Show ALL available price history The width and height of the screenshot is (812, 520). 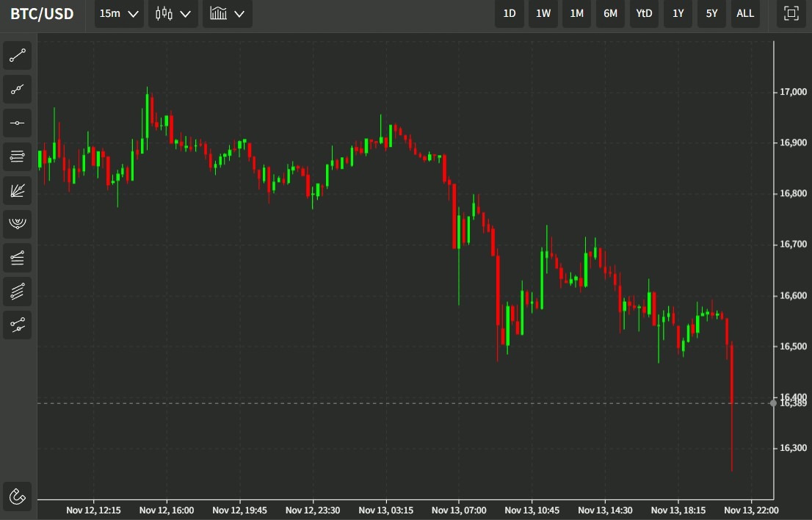[745, 13]
